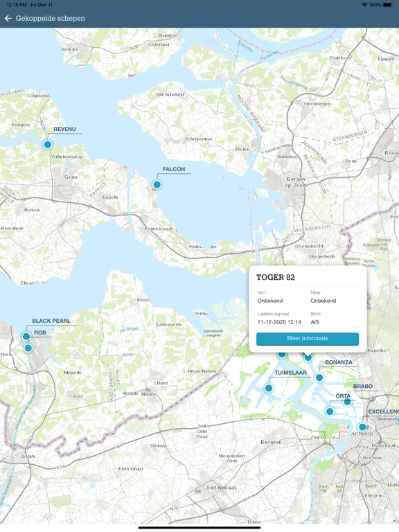Select the TUIMELAAR ship marker
Screen dimensions: 399x532
pyautogui.click(x=268, y=388)
